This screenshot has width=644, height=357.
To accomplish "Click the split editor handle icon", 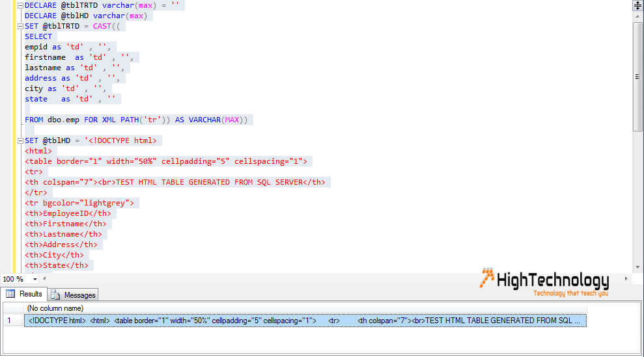I will click(637, 5).
